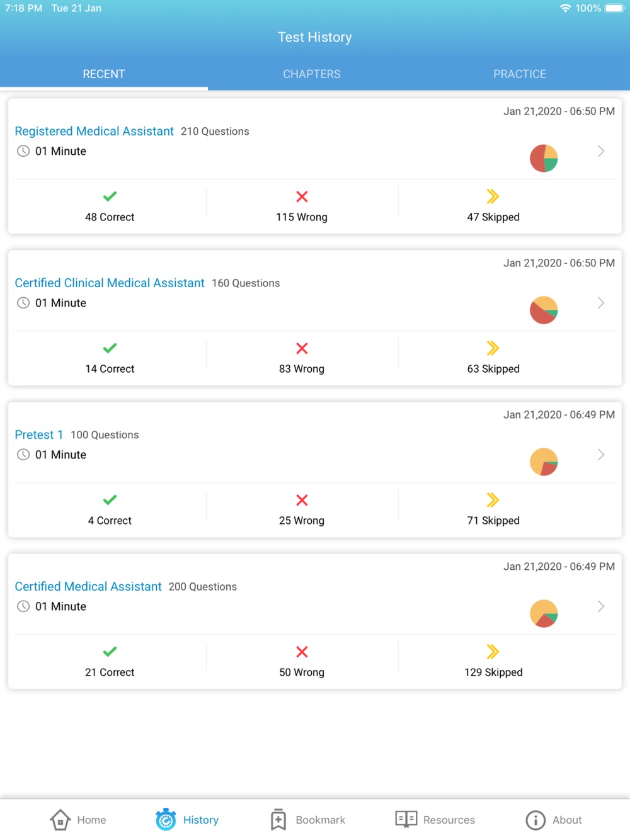Switch to the PRACTICE tab

520,74
